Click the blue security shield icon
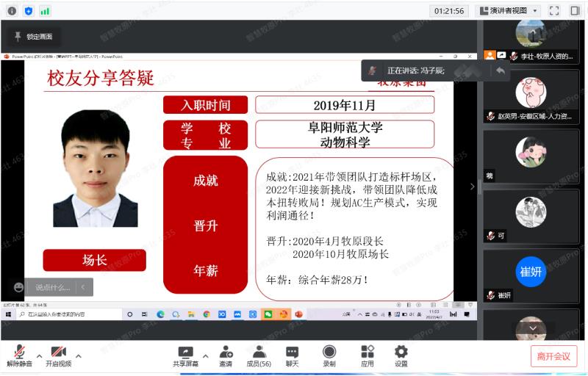Screen dimensions: 588x376 coord(29,10)
